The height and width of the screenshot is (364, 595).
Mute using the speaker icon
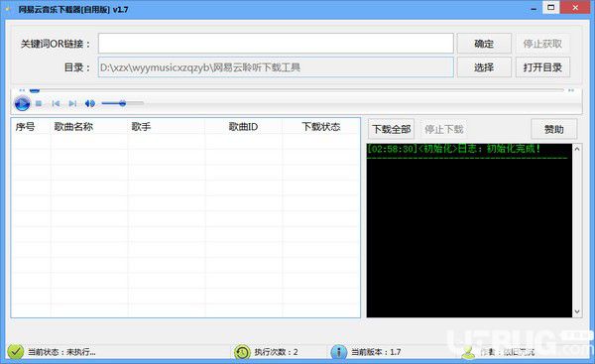tap(90, 103)
